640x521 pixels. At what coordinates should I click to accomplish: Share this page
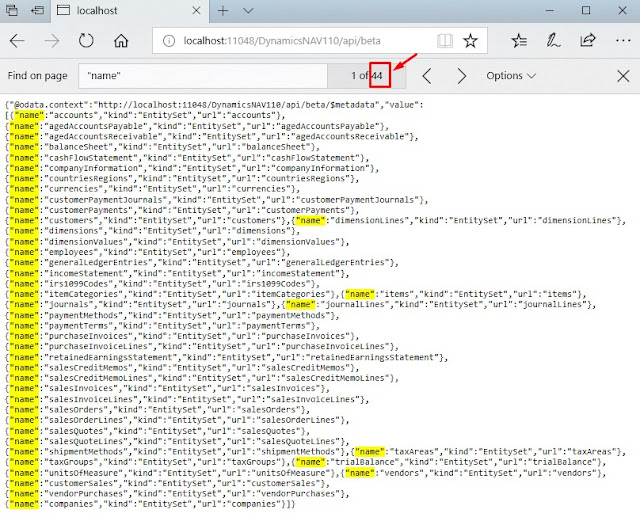588,40
